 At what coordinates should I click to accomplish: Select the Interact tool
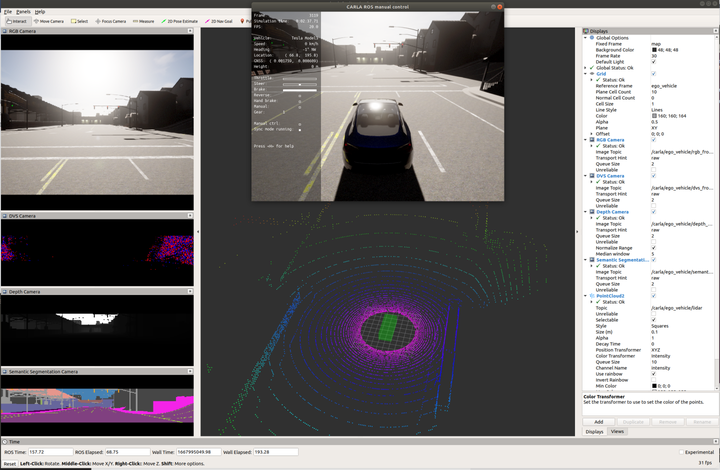(x=16, y=20)
